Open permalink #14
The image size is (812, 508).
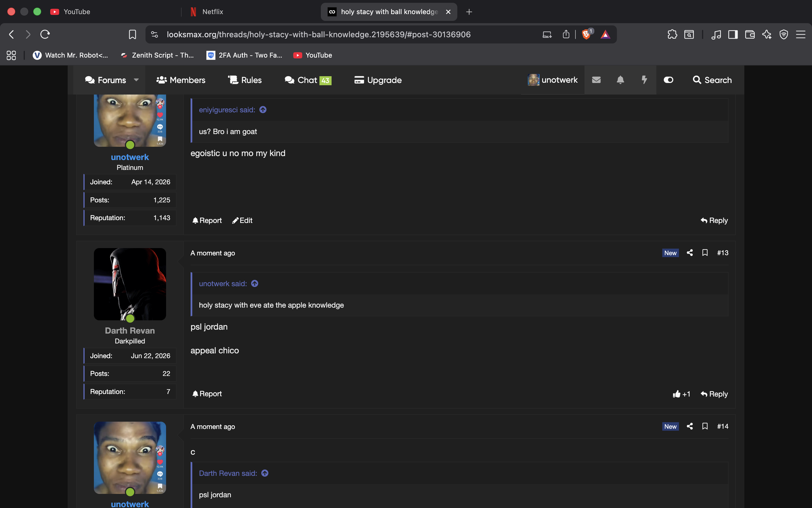723,426
